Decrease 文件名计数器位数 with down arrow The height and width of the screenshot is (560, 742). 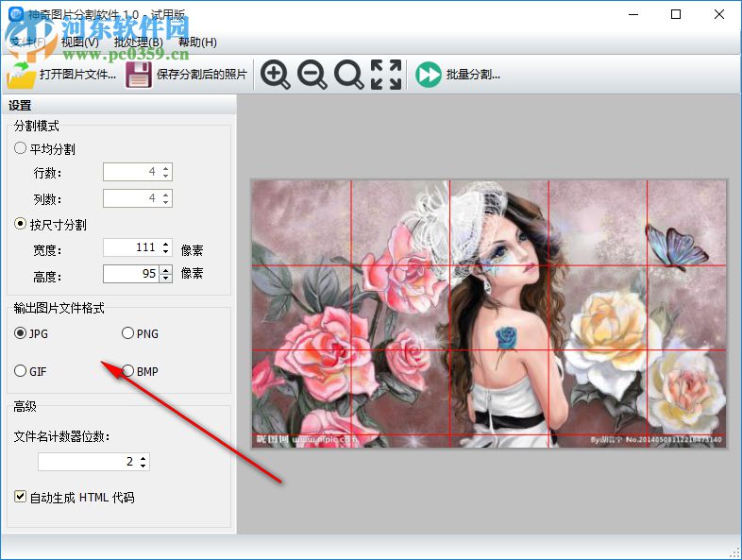pyautogui.click(x=143, y=466)
